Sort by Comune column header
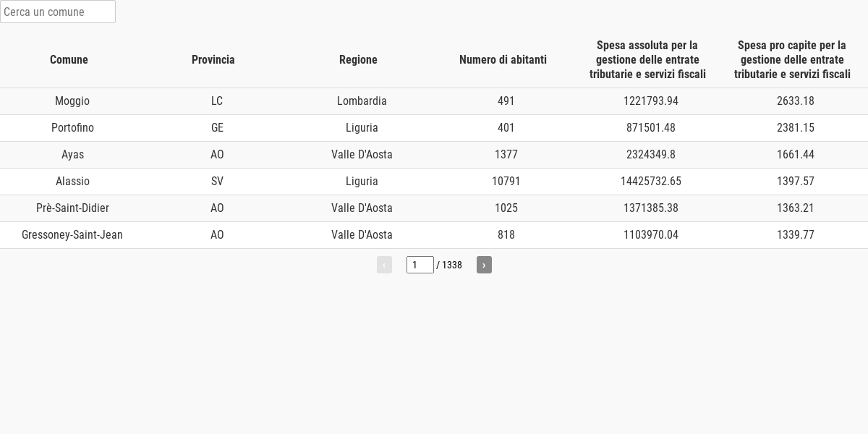The height and width of the screenshot is (434, 868). [69, 60]
